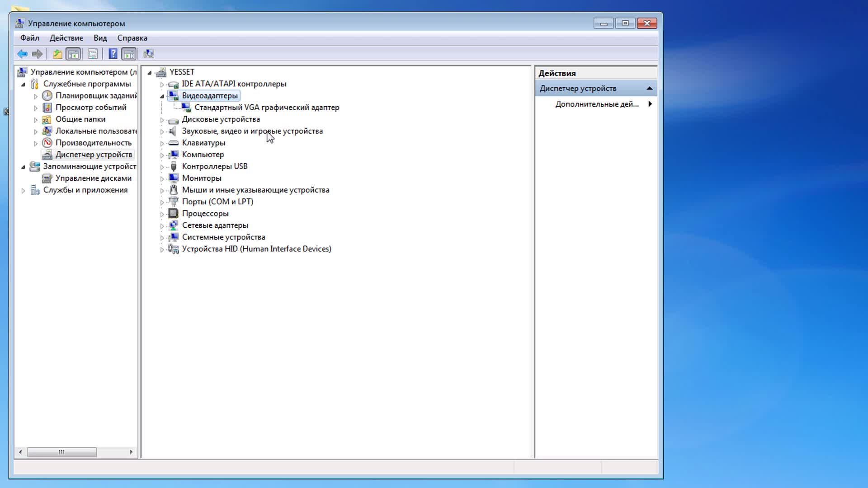Click left scroll arrow of tree scrollbar
Viewport: 868px width, 488px height.
pos(20,452)
